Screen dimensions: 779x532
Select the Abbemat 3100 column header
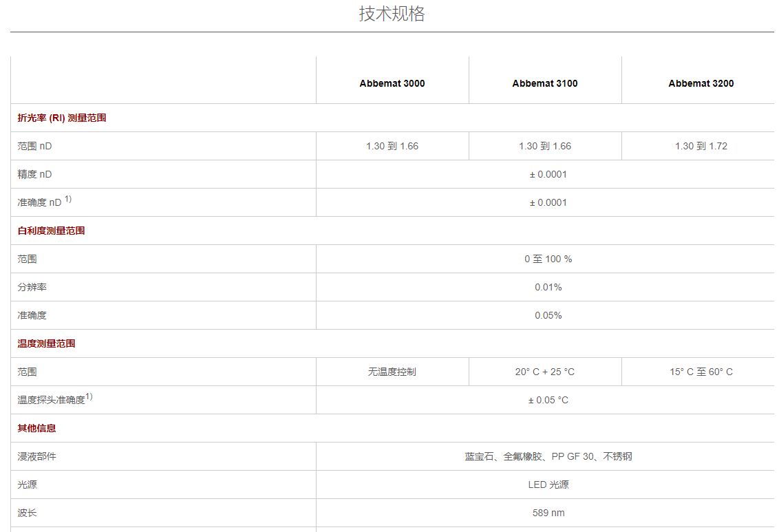[x=544, y=83]
